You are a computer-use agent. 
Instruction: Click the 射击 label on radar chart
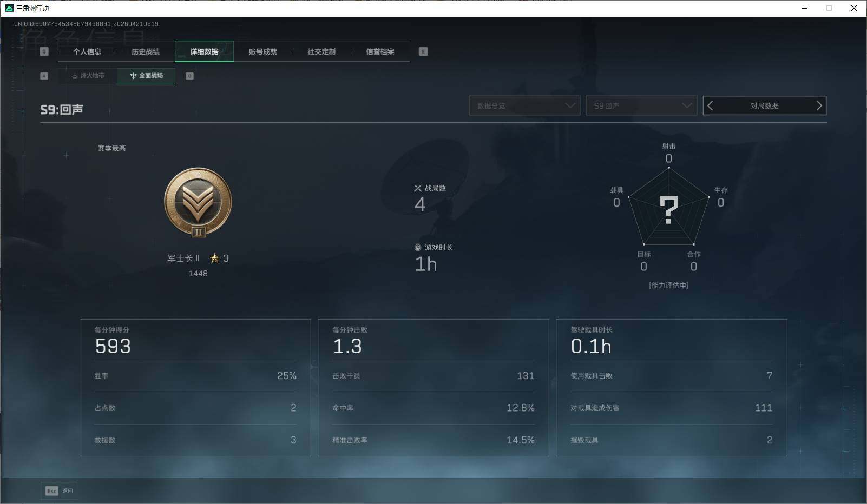click(669, 146)
